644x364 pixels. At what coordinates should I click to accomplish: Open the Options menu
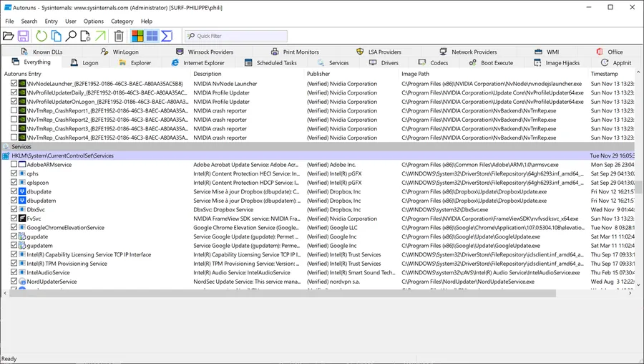[x=93, y=21]
